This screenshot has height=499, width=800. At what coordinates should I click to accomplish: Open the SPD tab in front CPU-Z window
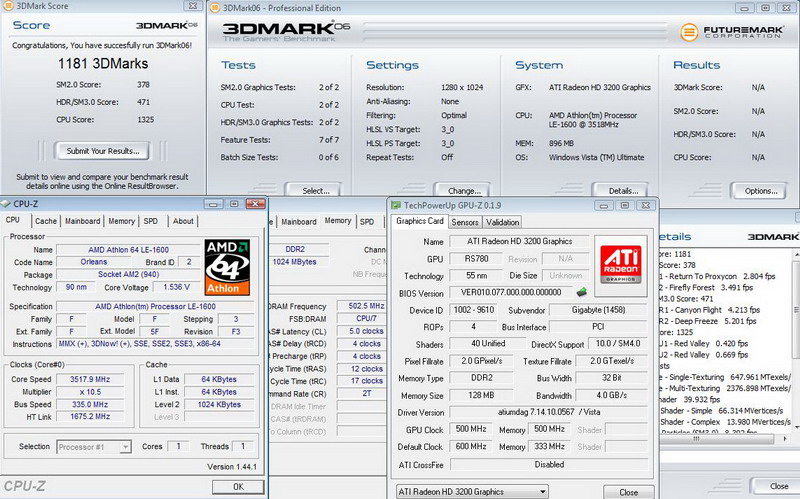[x=151, y=221]
